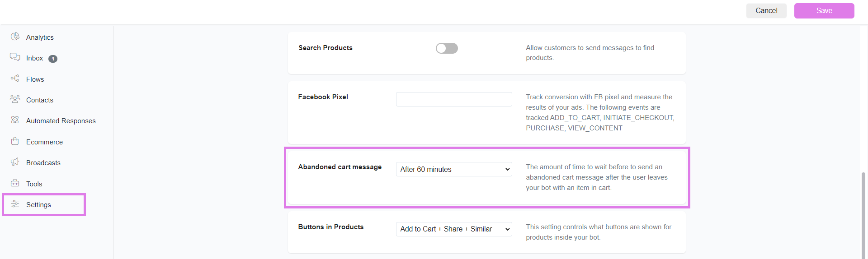868x259 pixels.
Task: Click the page vertical scrollbar
Action: pos(863,212)
